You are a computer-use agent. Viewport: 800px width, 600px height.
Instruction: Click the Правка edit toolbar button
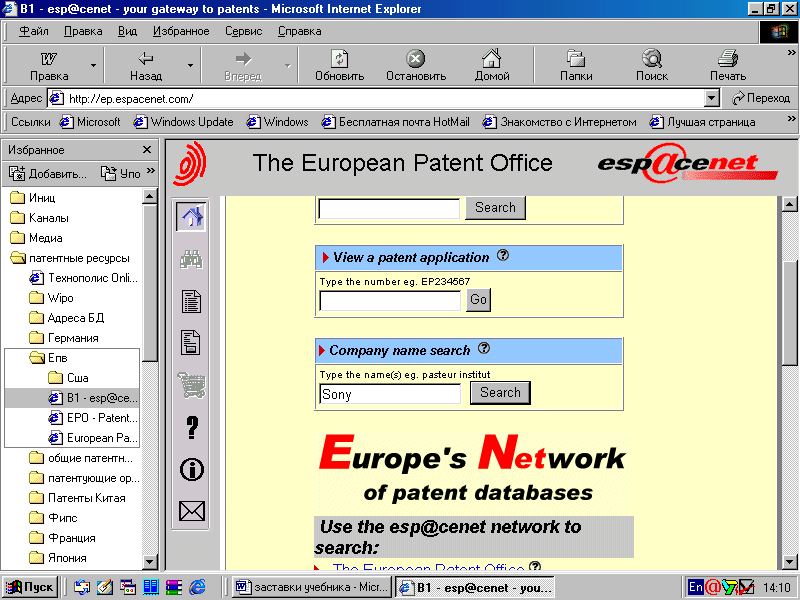click(x=49, y=65)
